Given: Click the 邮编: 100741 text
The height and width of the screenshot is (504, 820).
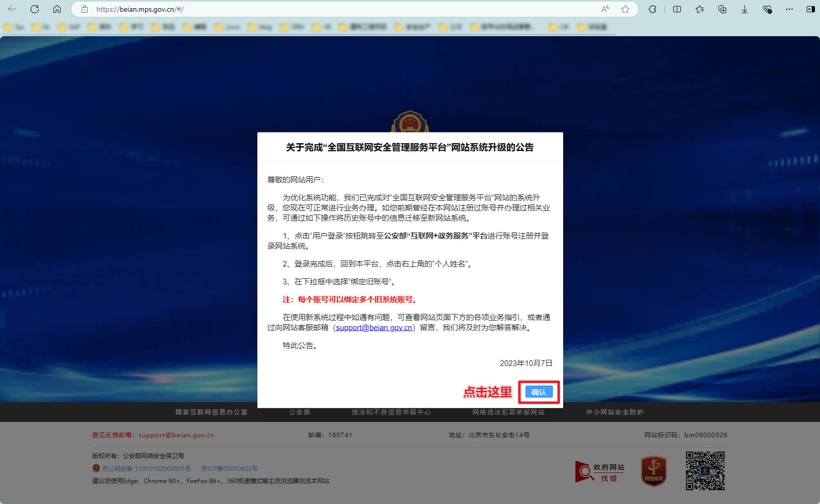Looking at the screenshot, I should pos(330,435).
